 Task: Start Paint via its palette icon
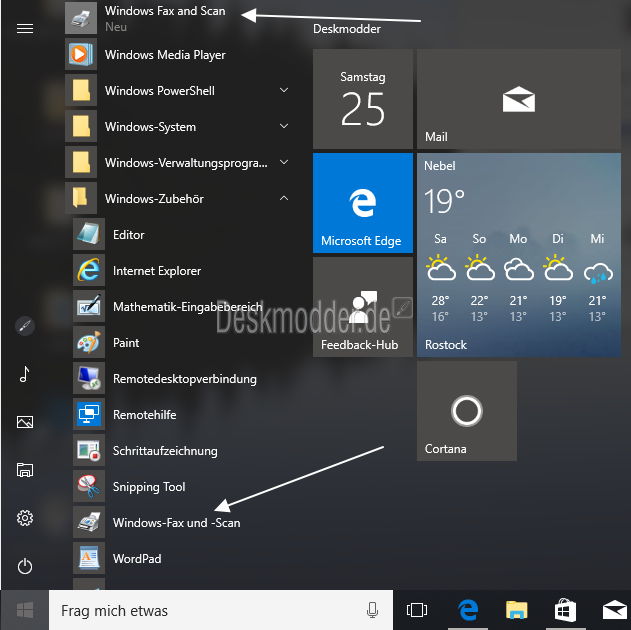pyautogui.click(x=89, y=342)
